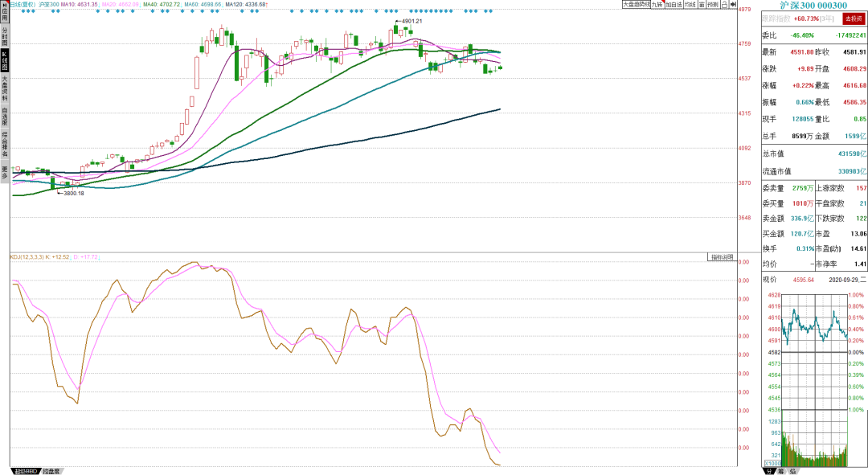Click the 窗 window-layout button
The image size is (868, 475).
(x=702, y=5)
